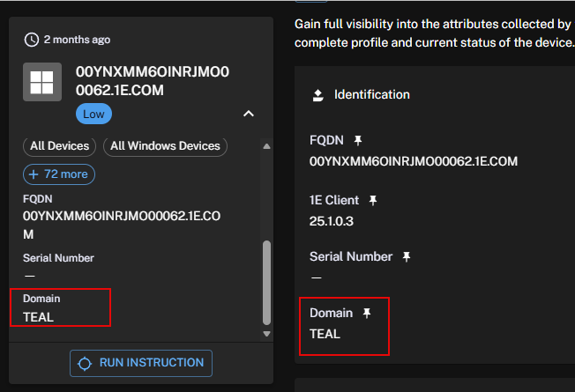Select the "All Windows Devices" group tag
The height and width of the screenshot is (392, 575).
tap(165, 145)
